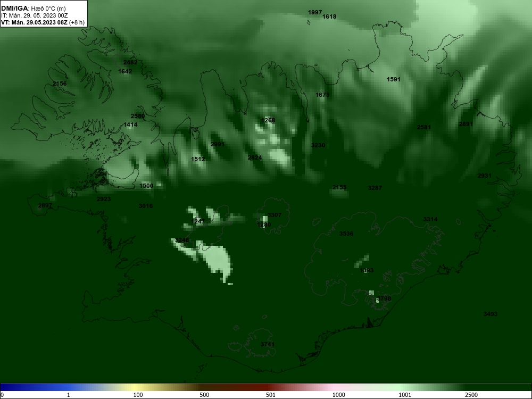
Task: Click the value 3493 over the sea
Action: click(491, 314)
